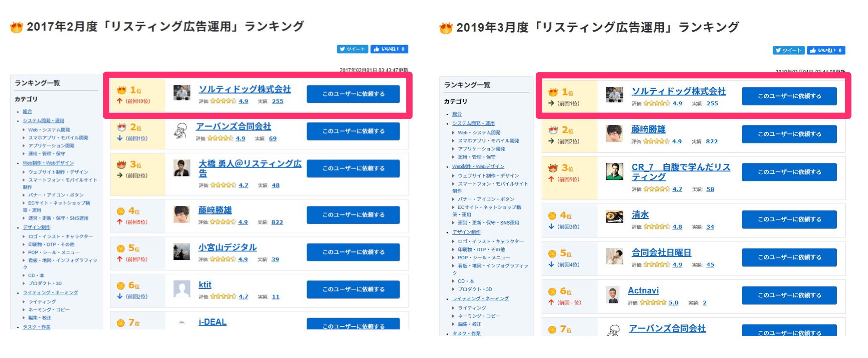The height and width of the screenshot is (358, 868).
Task: Select バナー・アイコン・ボタン in the 2017 sidebar
Action: click(56, 195)
